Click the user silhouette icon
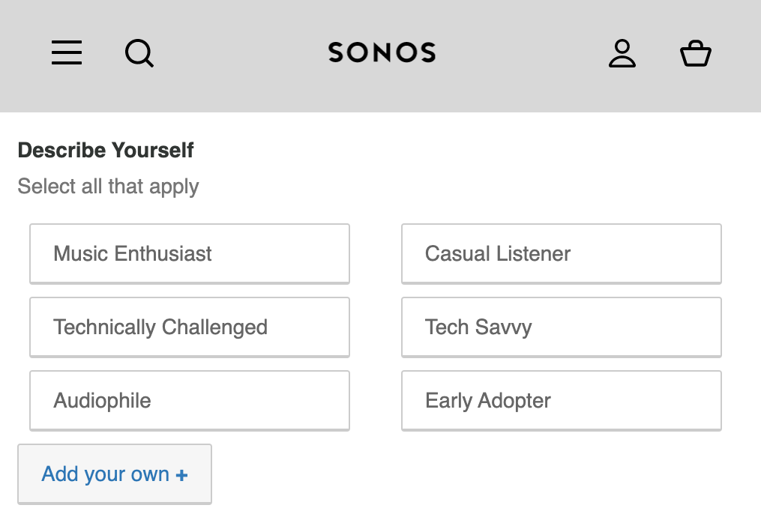This screenshot has width=761, height=532. (x=622, y=52)
